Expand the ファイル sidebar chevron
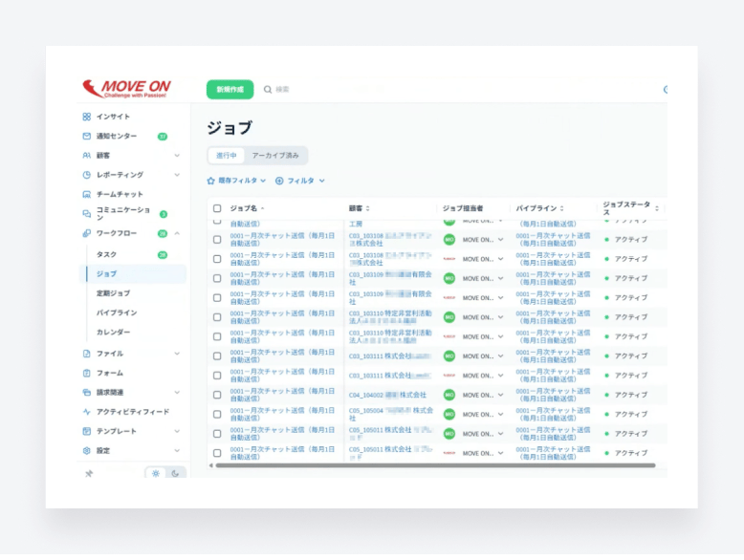The width and height of the screenshot is (744, 560). point(177,354)
